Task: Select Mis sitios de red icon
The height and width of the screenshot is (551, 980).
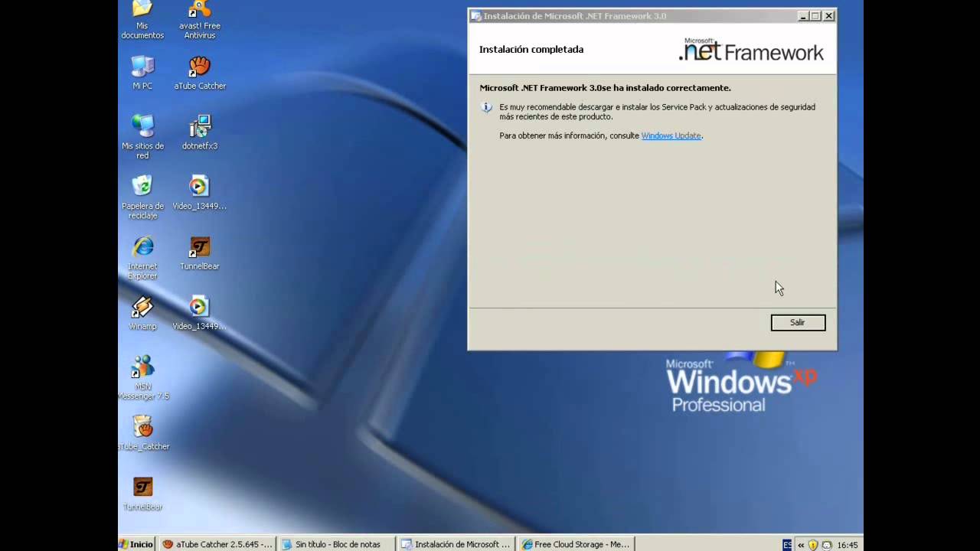Action: (142, 137)
